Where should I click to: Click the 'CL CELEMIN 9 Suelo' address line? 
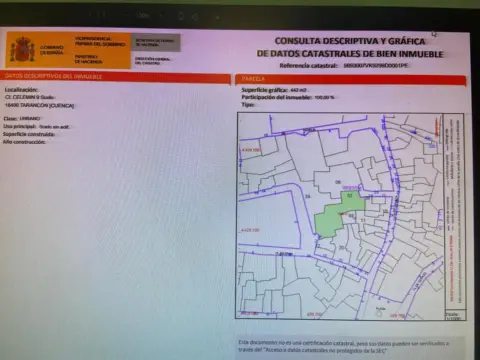point(30,97)
